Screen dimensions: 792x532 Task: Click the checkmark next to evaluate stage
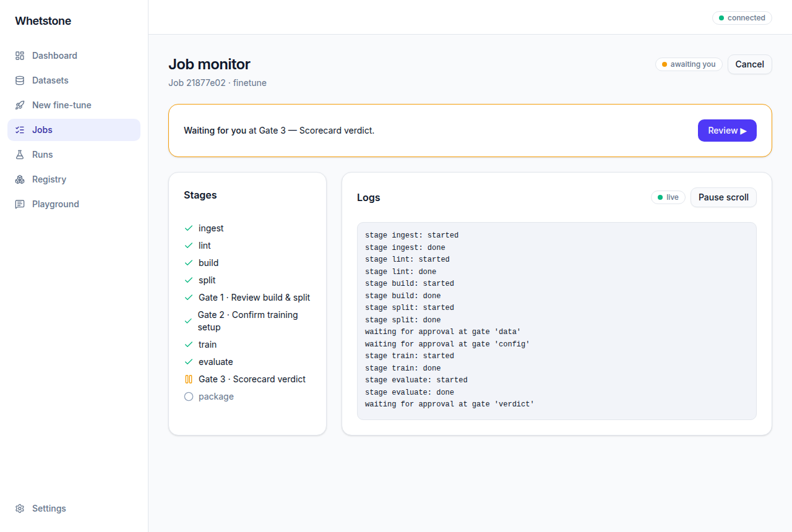[x=189, y=362]
